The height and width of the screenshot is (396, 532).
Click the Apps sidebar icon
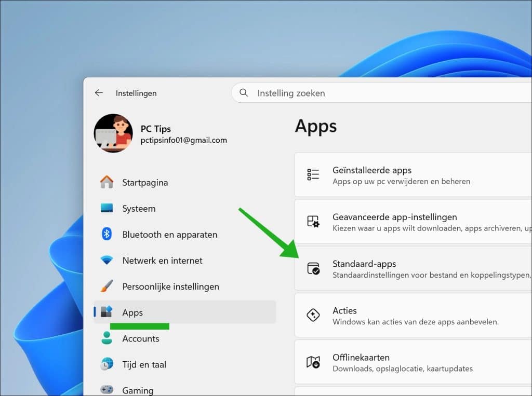pos(107,311)
